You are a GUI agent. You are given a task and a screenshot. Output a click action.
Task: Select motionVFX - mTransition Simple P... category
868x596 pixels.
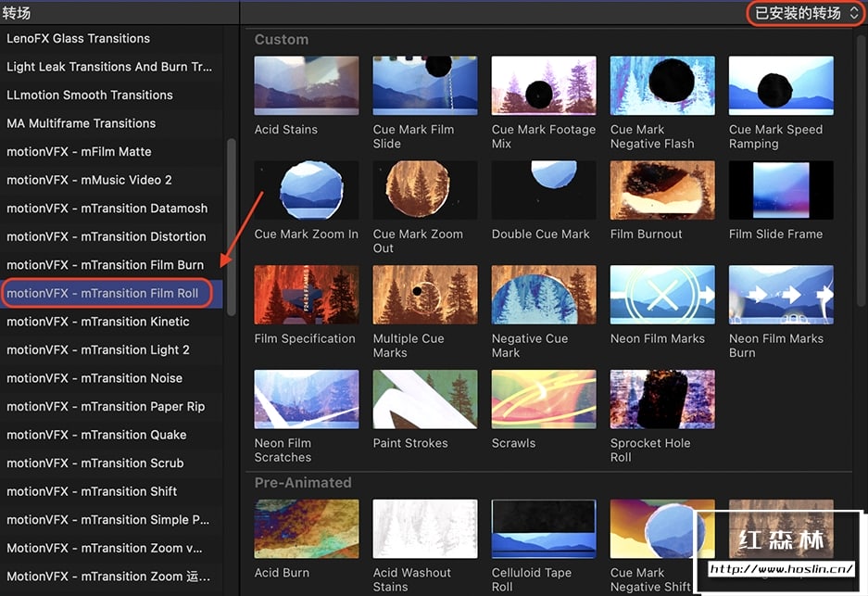coord(111,519)
